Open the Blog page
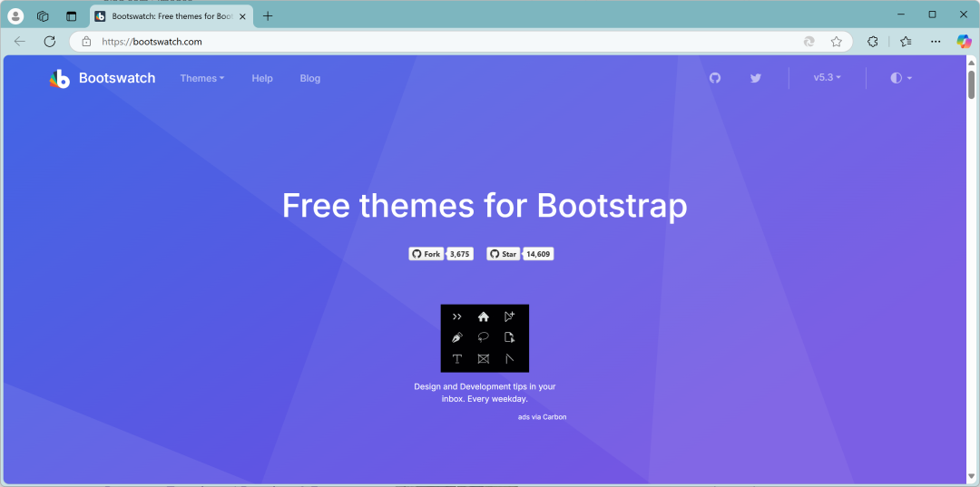This screenshot has width=980, height=487. 310,78
